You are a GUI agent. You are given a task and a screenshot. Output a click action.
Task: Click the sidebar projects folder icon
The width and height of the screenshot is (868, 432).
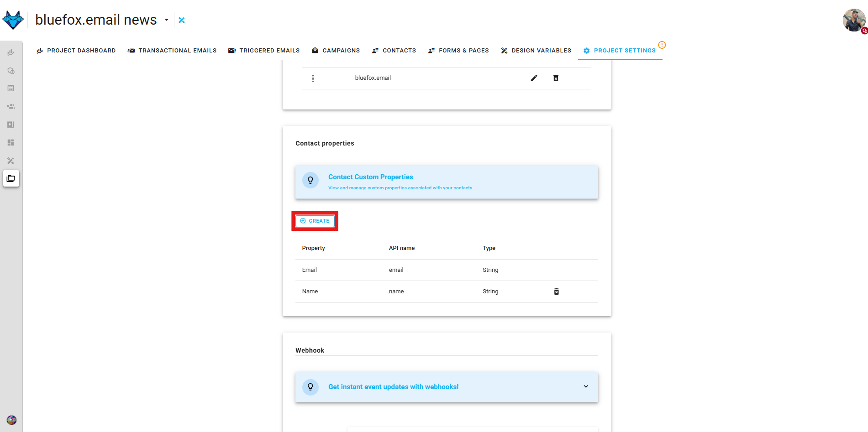click(11, 178)
